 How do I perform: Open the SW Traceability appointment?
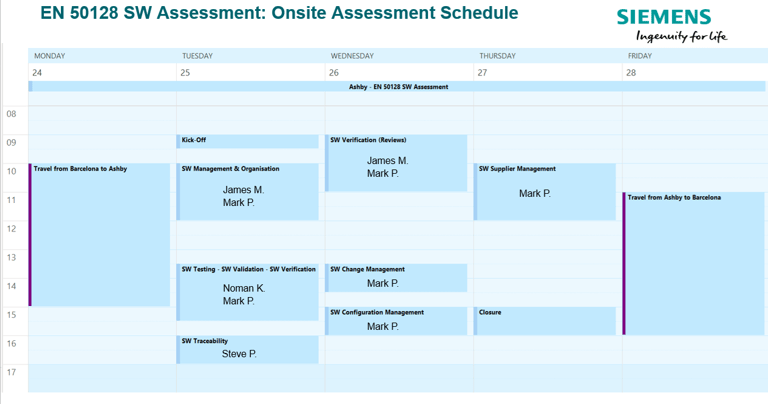click(x=247, y=350)
